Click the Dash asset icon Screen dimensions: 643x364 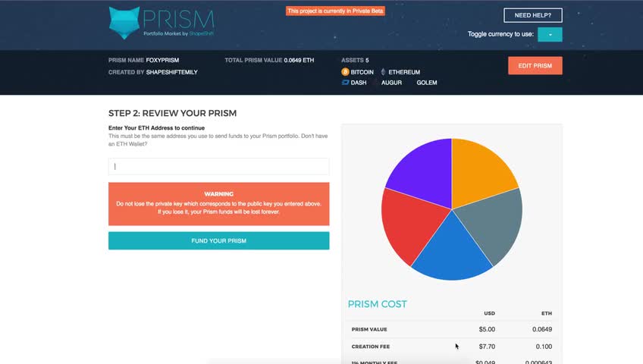click(x=345, y=83)
